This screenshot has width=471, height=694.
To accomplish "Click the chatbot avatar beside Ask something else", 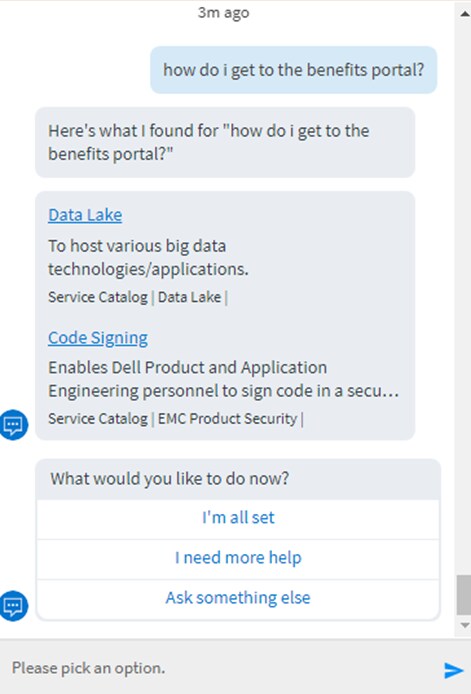I will (13, 606).
